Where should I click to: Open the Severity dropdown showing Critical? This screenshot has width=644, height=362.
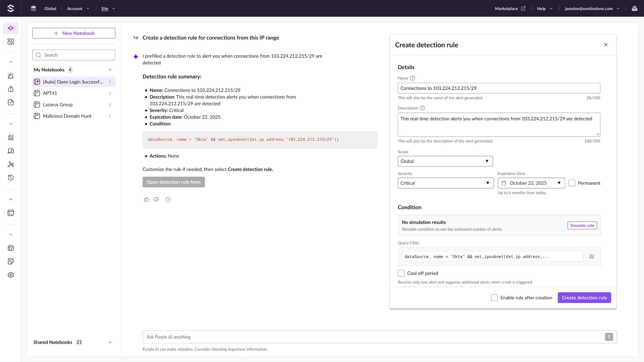tap(445, 183)
